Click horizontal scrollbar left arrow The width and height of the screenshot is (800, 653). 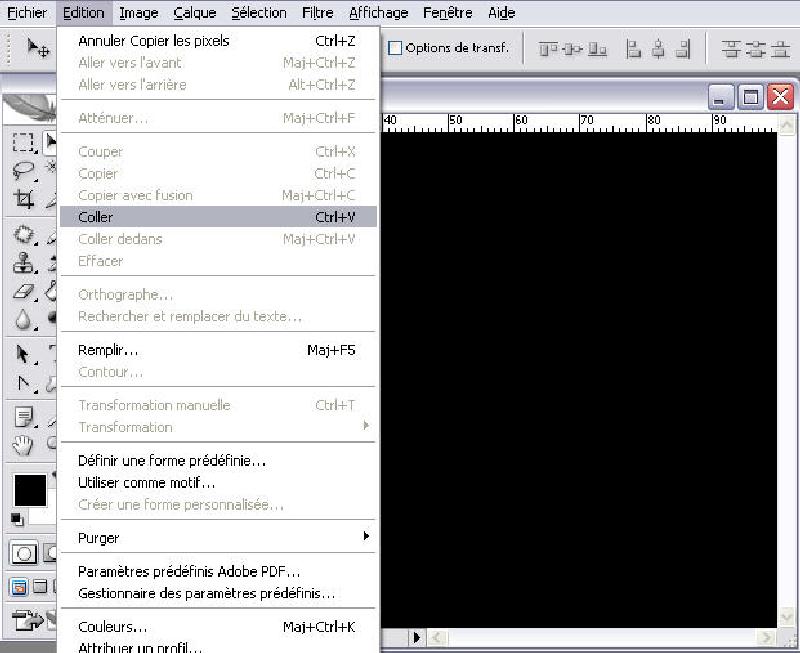click(438, 637)
